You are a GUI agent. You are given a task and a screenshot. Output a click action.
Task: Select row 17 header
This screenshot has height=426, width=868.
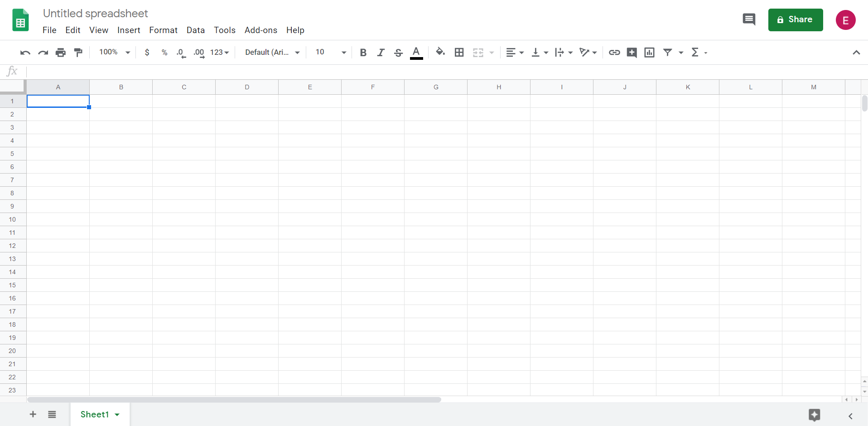12,311
